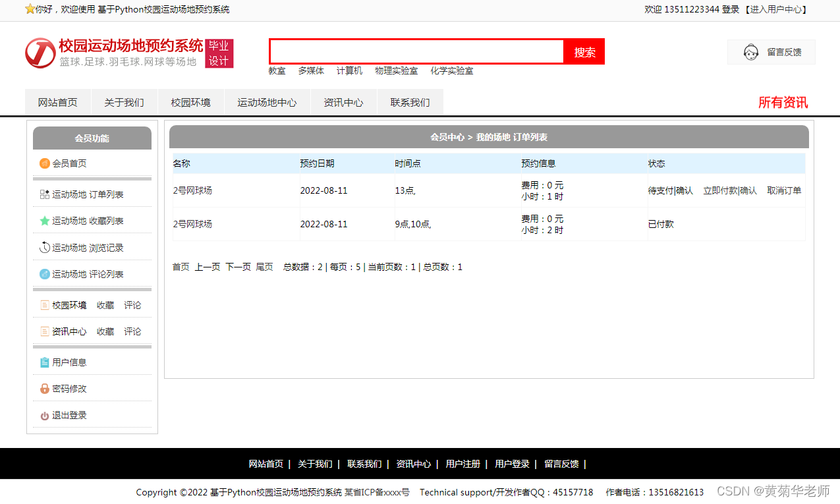This screenshot has height=504, width=840.
Task: Click the 毕业设计 red badge
Action: point(219,53)
